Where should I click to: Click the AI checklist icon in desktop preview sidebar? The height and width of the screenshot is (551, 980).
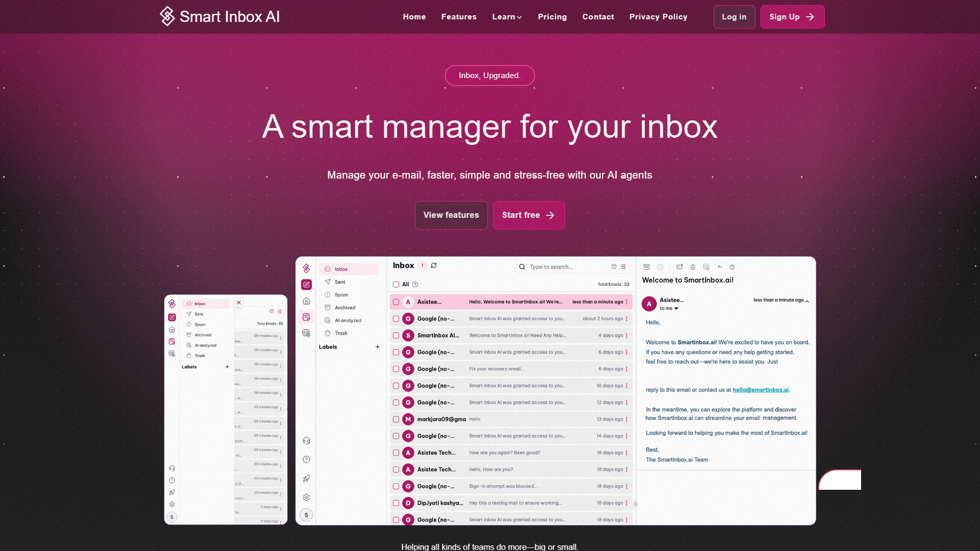(x=306, y=333)
